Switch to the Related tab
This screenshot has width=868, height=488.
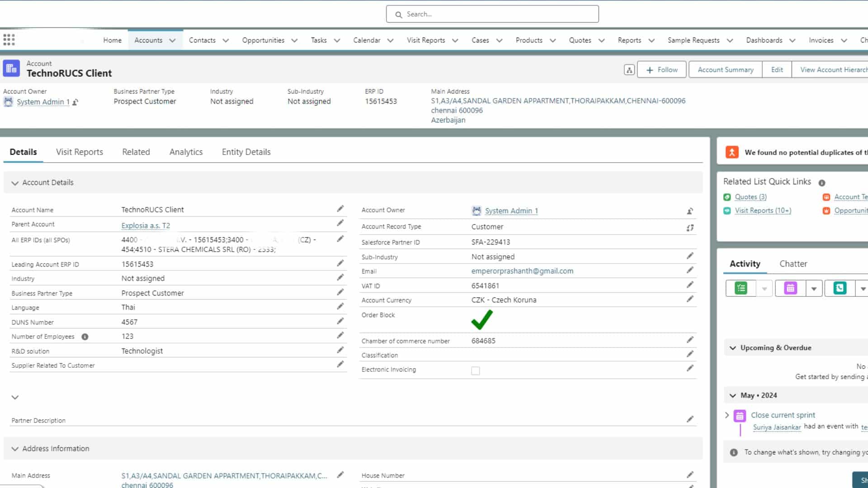(x=136, y=152)
